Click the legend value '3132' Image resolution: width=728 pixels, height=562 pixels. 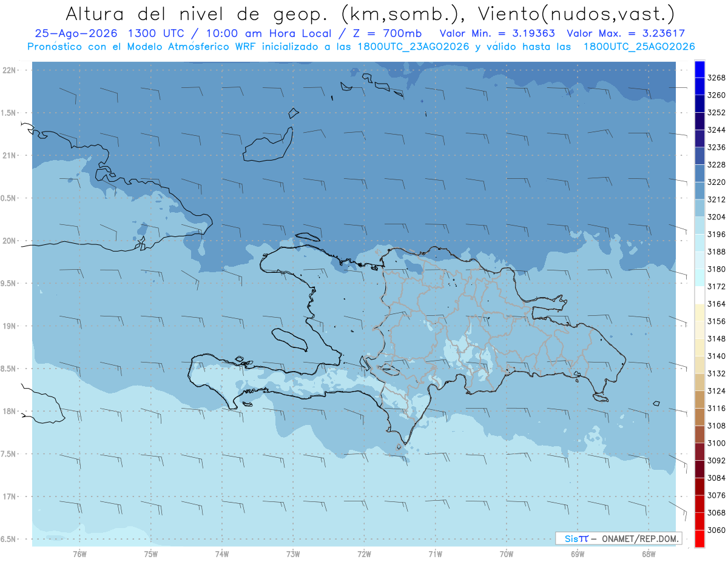click(x=716, y=373)
